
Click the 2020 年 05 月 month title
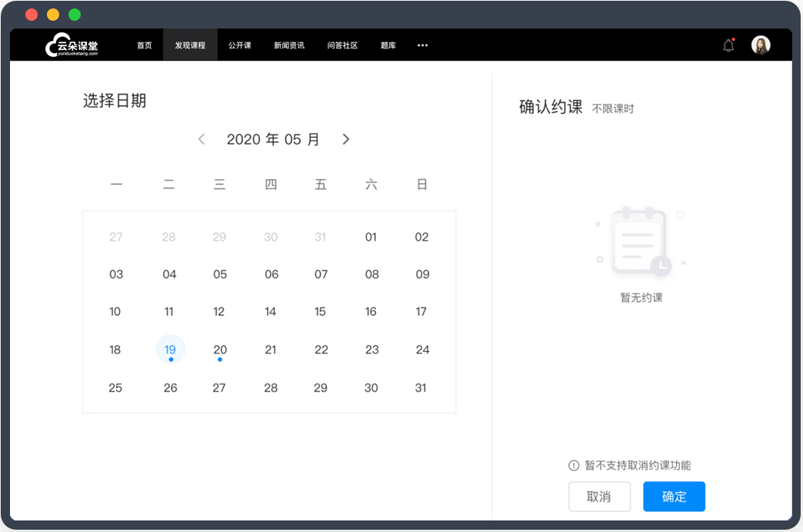(x=273, y=139)
